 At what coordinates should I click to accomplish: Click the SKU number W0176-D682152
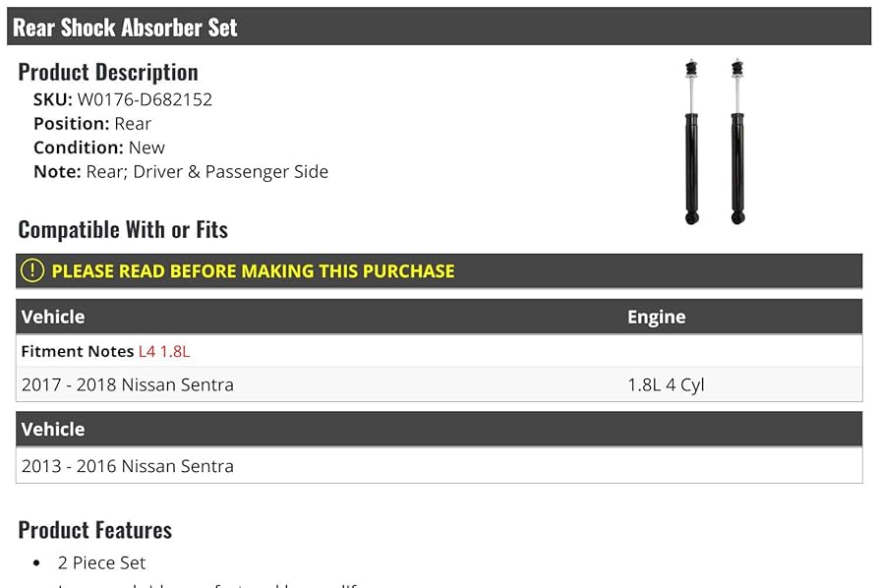pyautogui.click(x=145, y=99)
